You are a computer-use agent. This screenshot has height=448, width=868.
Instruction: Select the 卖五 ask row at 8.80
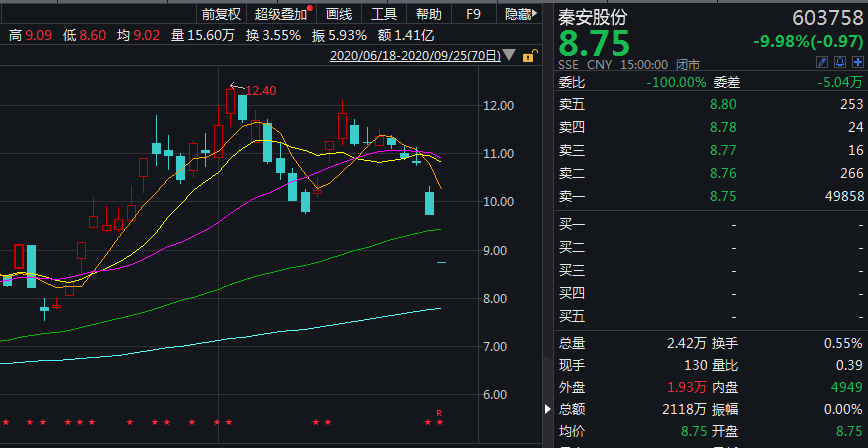tap(711, 104)
